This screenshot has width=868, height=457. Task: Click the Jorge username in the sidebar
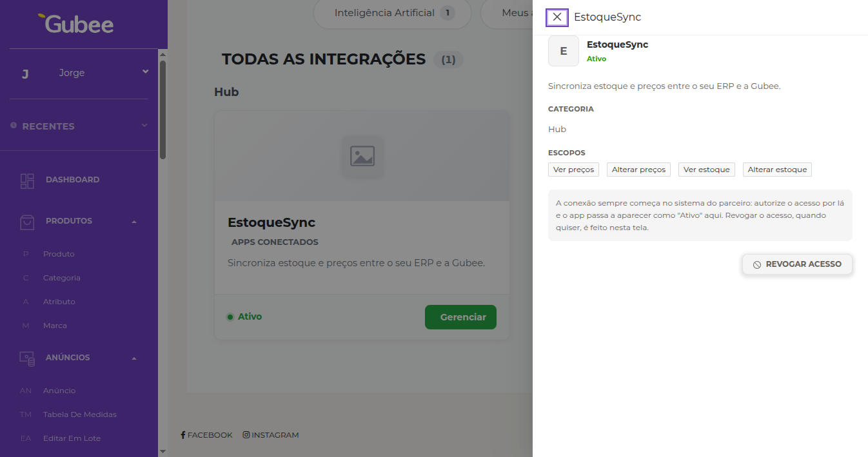click(72, 73)
